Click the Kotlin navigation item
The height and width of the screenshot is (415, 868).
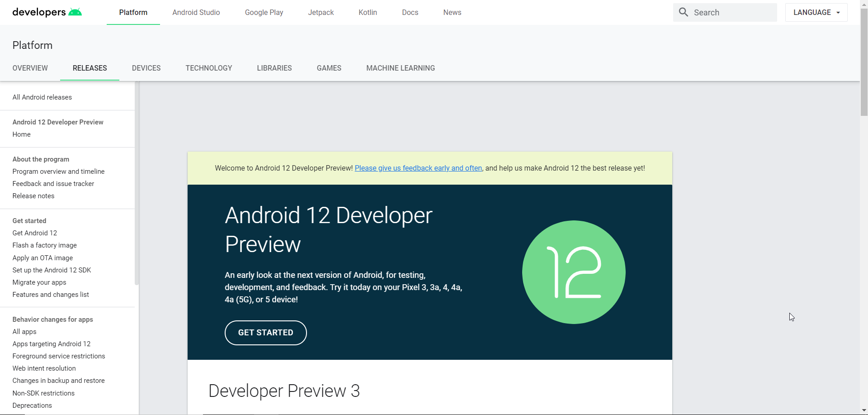pyautogui.click(x=368, y=12)
